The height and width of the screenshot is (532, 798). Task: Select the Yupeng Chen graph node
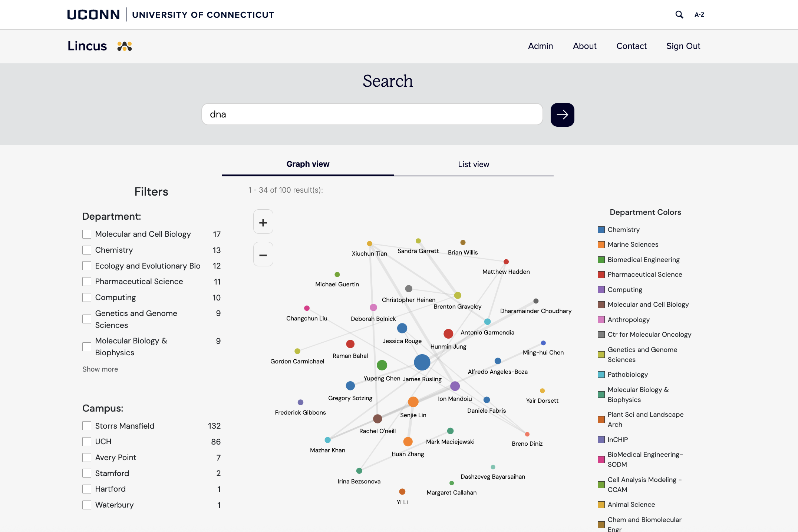[382, 365]
